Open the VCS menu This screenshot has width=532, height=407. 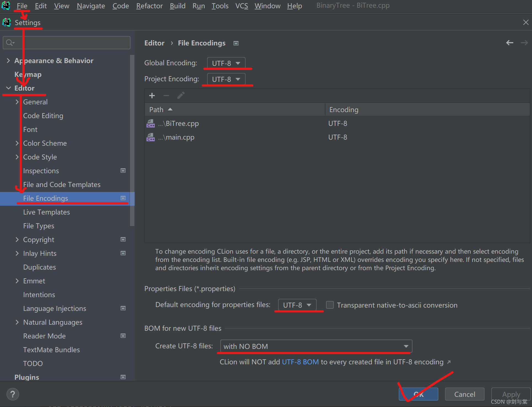[x=241, y=6]
